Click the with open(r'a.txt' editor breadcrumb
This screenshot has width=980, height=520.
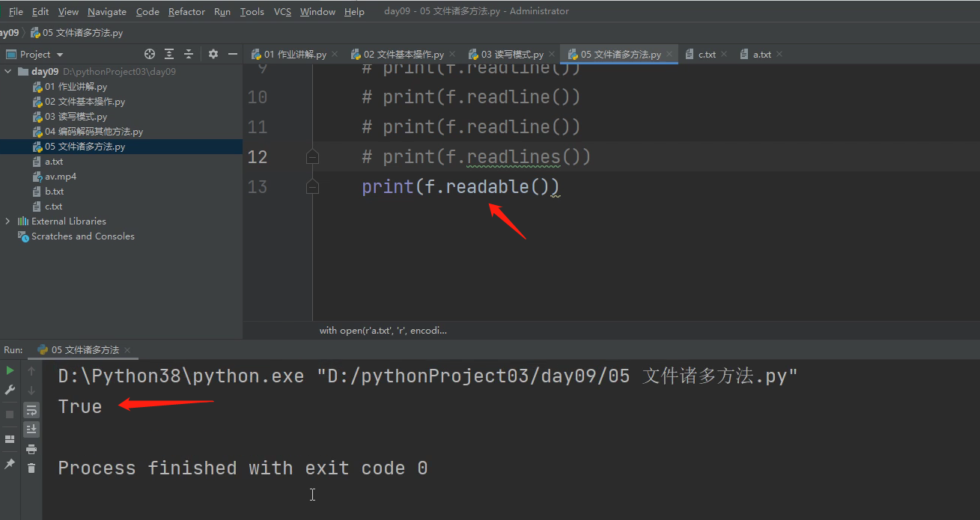383,331
